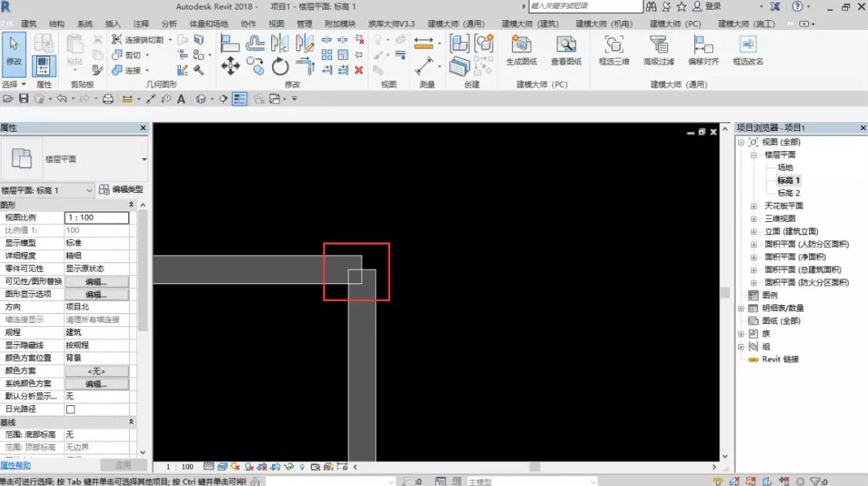
Task: Click the 属性帮助 link
Action: point(15,466)
